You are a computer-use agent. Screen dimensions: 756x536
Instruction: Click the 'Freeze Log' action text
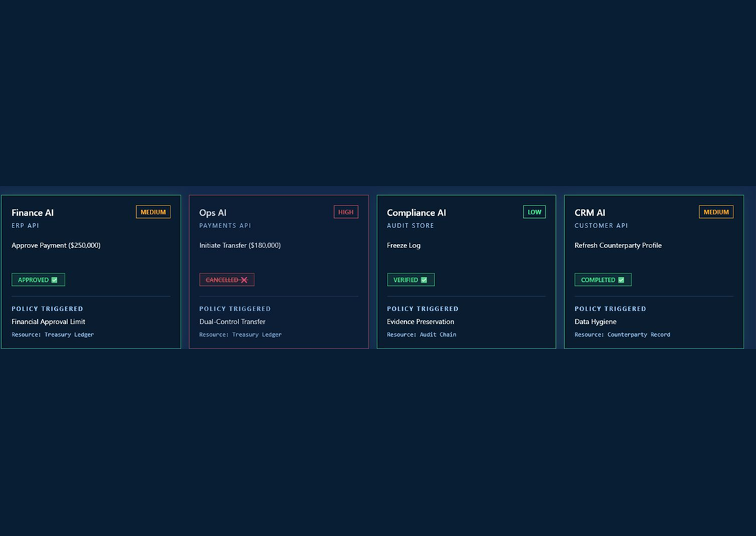pos(403,245)
